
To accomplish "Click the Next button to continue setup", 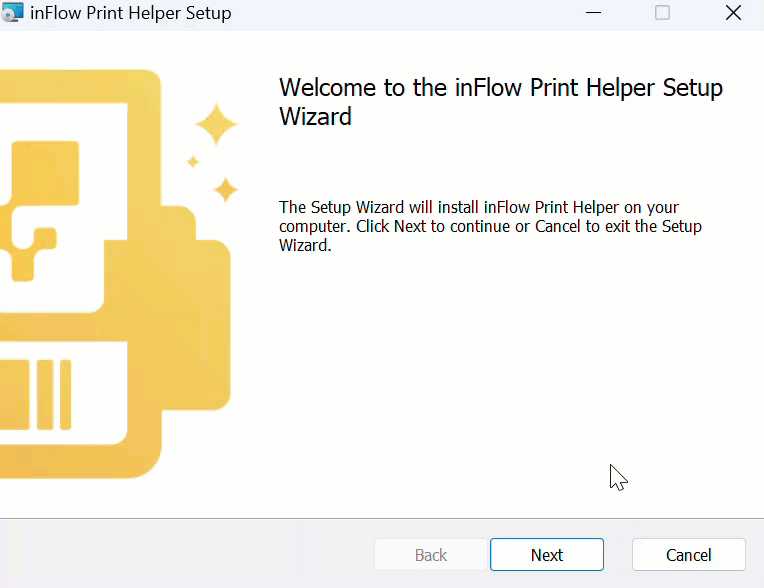I will click(547, 554).
